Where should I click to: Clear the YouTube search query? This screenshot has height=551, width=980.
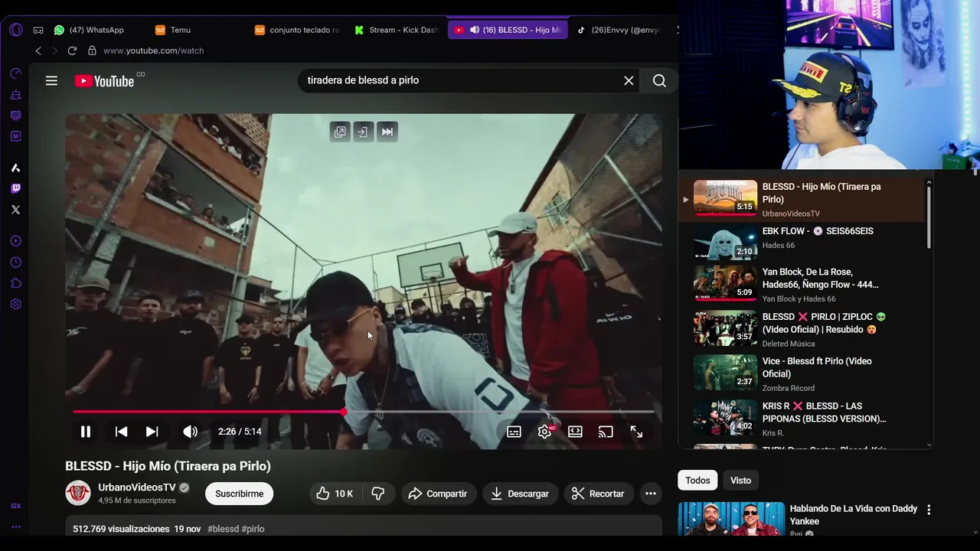pos(629,80)
